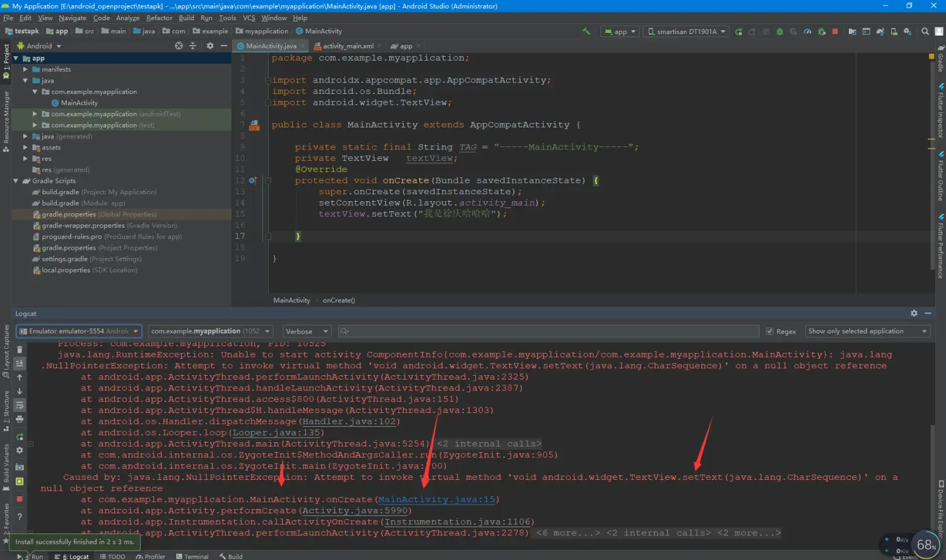
Task: Switch to the activity_main.xml tab
Action: point(347,46)
